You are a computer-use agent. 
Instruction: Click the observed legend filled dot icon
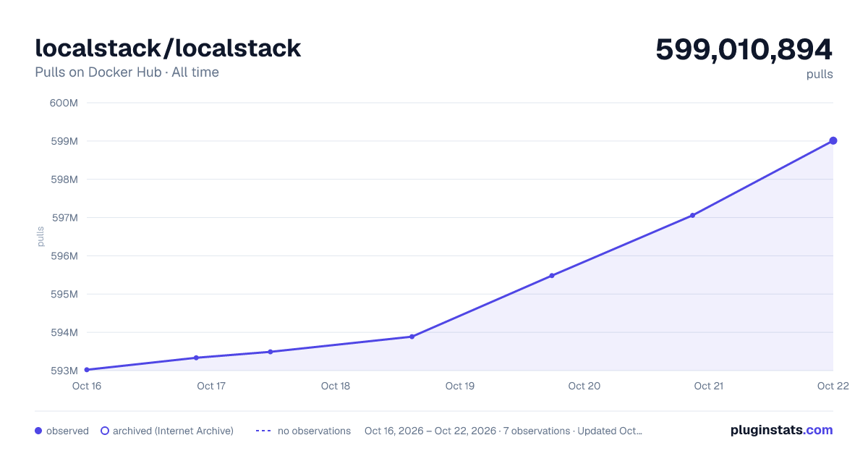(38, 431)
